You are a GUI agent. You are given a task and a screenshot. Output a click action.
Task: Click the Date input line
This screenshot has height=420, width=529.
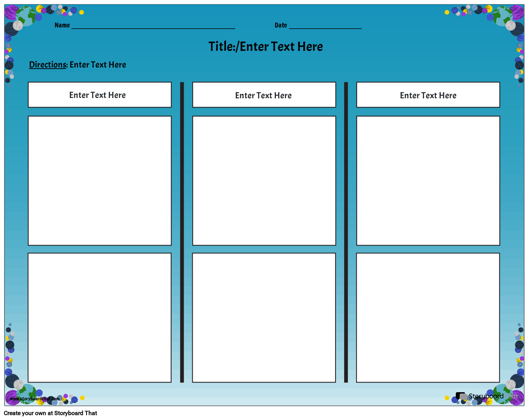point(325,25)
